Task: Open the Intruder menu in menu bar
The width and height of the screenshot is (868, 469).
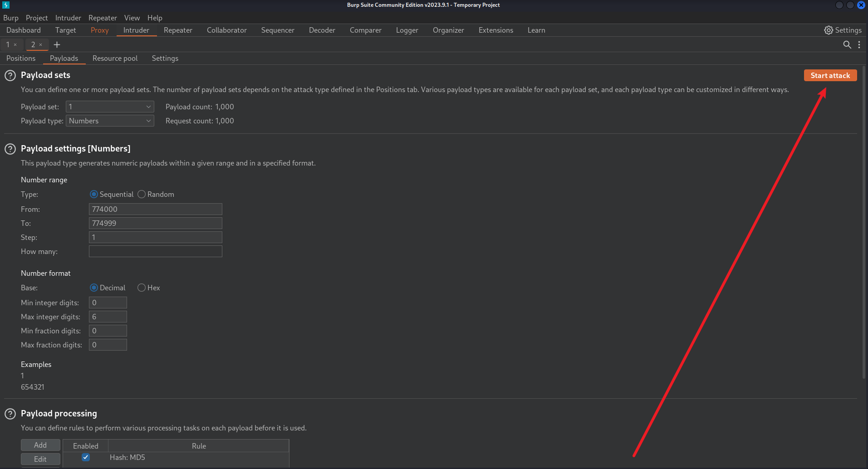Action: point(68,18)
